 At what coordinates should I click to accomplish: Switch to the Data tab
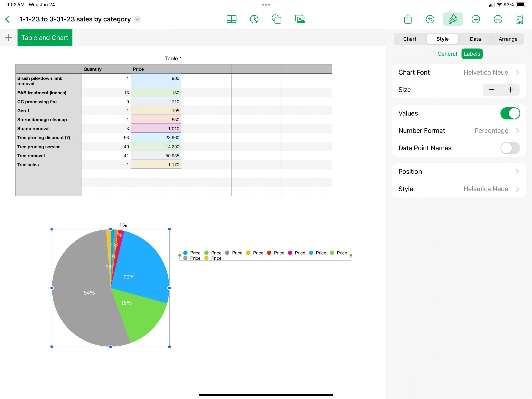click(x=475, y=39)
